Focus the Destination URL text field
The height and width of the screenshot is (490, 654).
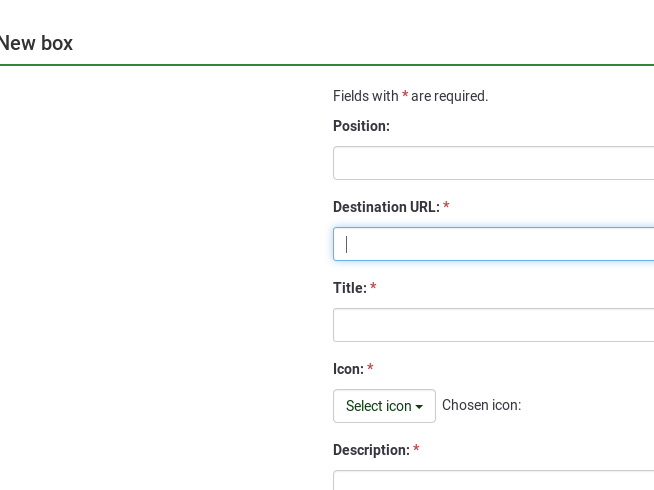click(493, 244)
